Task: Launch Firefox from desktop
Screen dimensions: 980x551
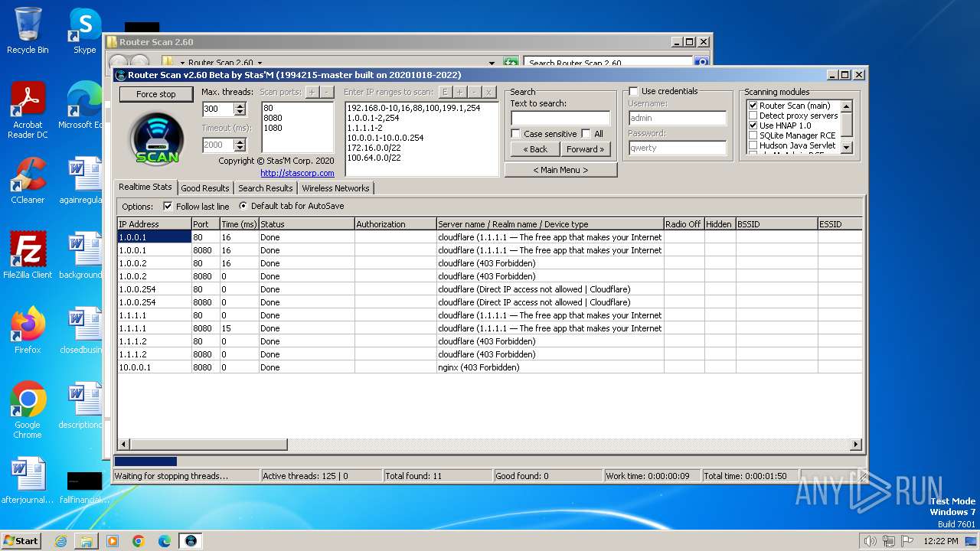Action: (28, 331)
